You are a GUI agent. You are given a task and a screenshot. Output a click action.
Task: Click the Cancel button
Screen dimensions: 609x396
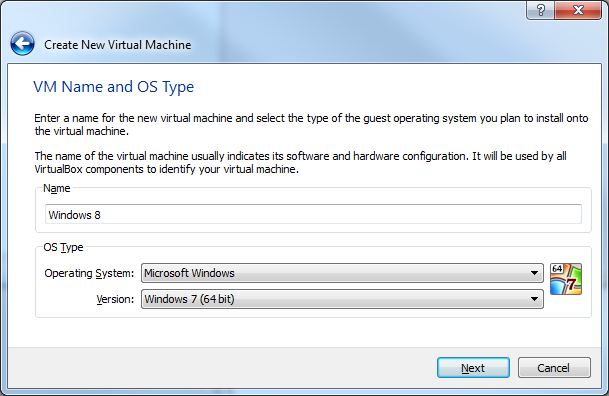pyautogui.click(x=554, y=368)
